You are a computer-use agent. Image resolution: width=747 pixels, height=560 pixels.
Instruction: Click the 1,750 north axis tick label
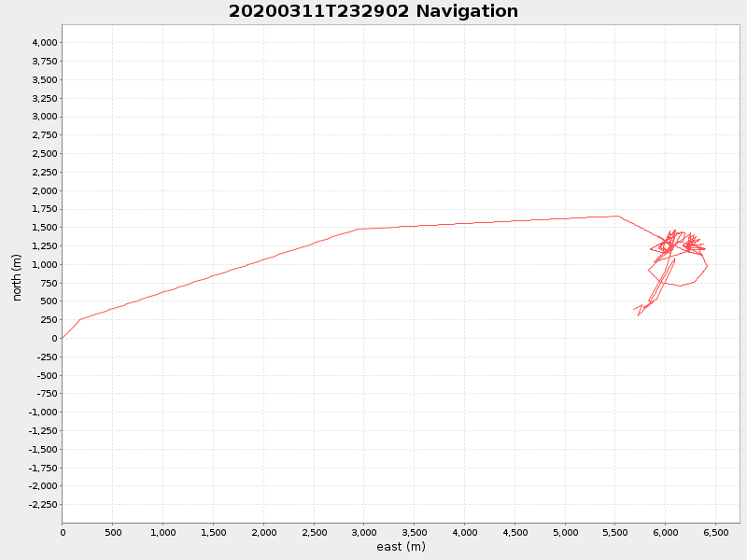45,209
